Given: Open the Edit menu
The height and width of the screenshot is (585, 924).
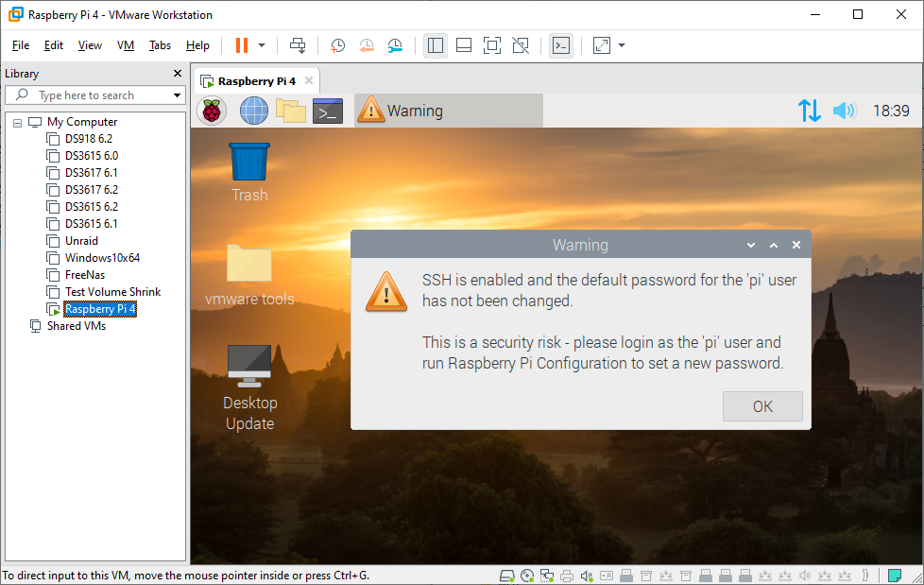Looking at the screenshot, I should 54,45.
